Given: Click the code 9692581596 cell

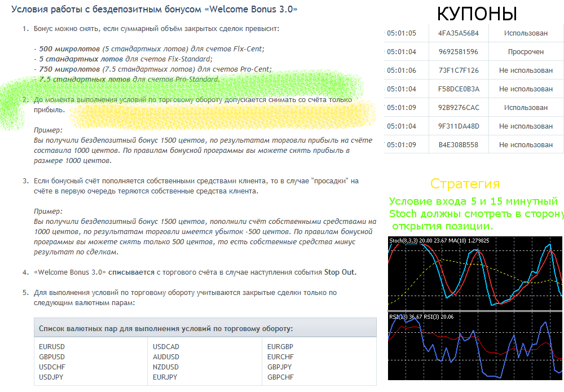Looking at the screenshot, I should pos(458,52).
